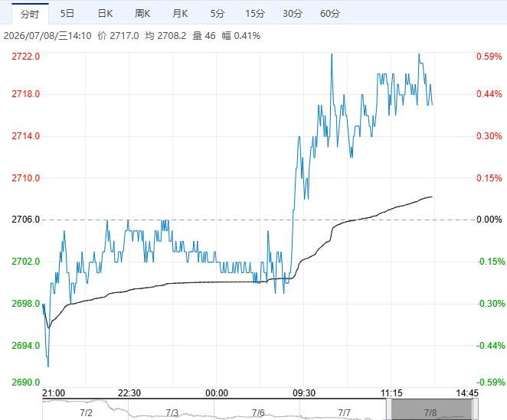Screen dimensions: 507x420
Task: Click the left handle of range selector
Action: pyautogui.click(x=388, y=409)
